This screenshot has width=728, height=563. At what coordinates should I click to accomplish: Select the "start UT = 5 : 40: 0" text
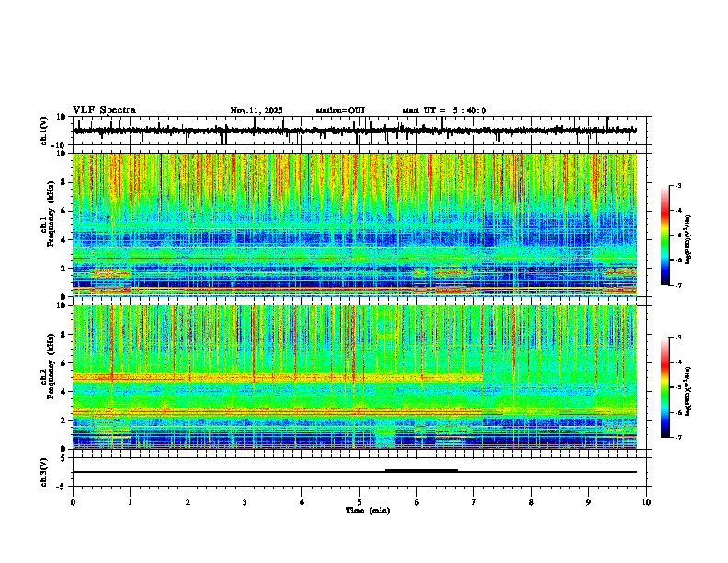point(444,110)
